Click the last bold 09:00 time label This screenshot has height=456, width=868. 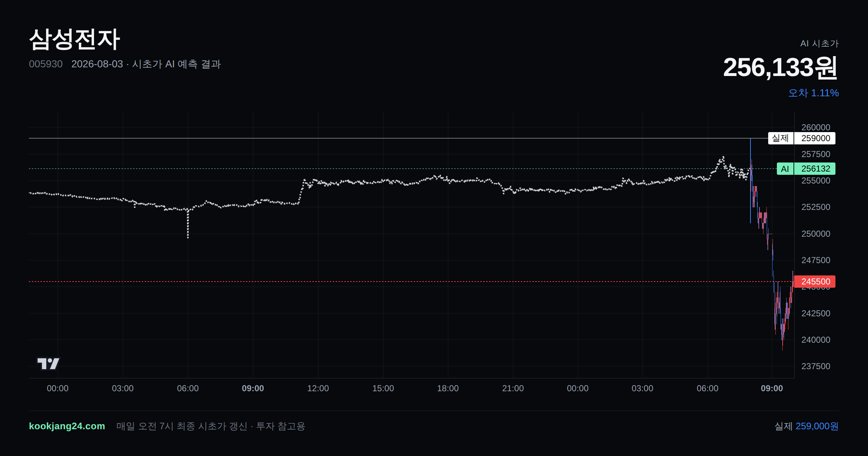[x=772, y=388]
